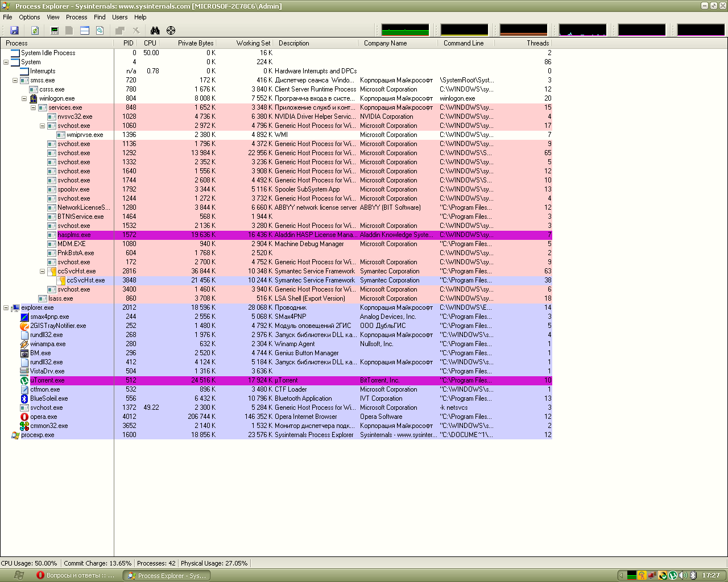Click the Refresh Now toolbar icon

tap(35, 30)
